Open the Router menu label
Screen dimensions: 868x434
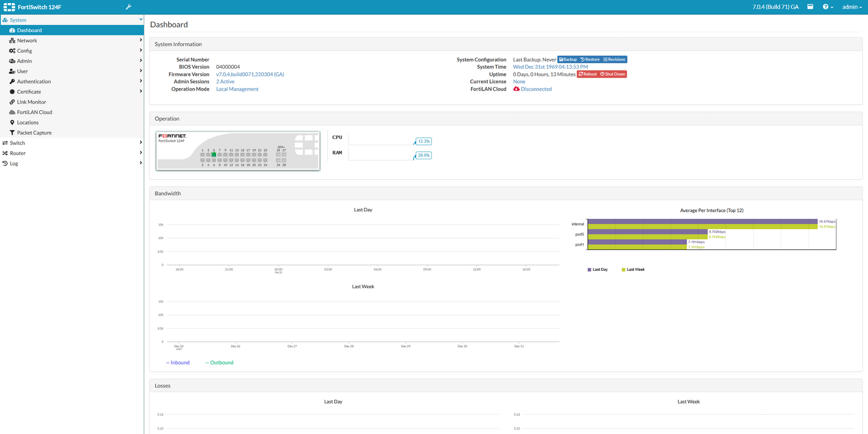(x=18, y=153)
